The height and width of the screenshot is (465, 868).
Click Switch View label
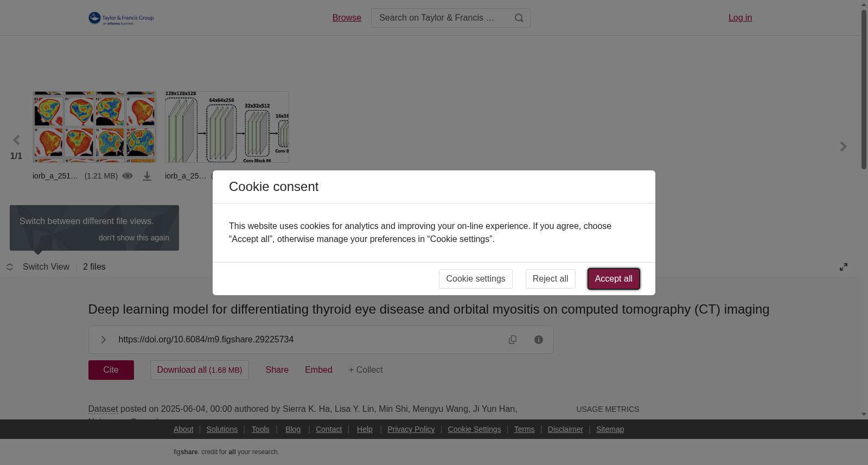(46, 267)
